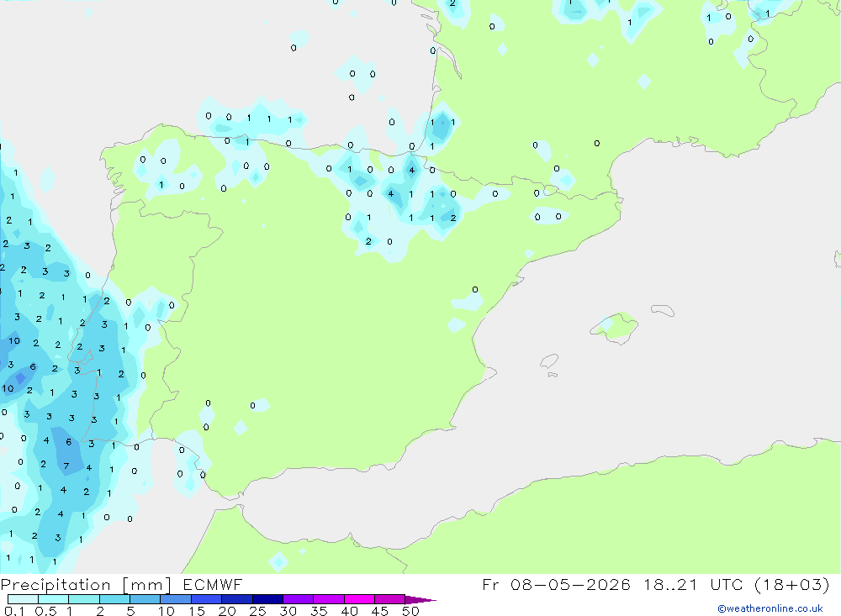Click the date text '08-05-2026'
The image size is (841, 616).
click(x=570, y=584)
